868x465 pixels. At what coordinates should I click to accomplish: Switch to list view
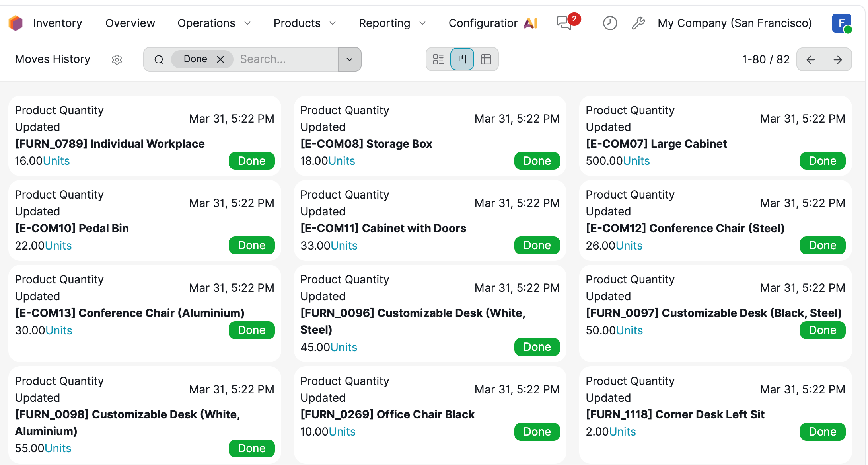coord(438,59)
